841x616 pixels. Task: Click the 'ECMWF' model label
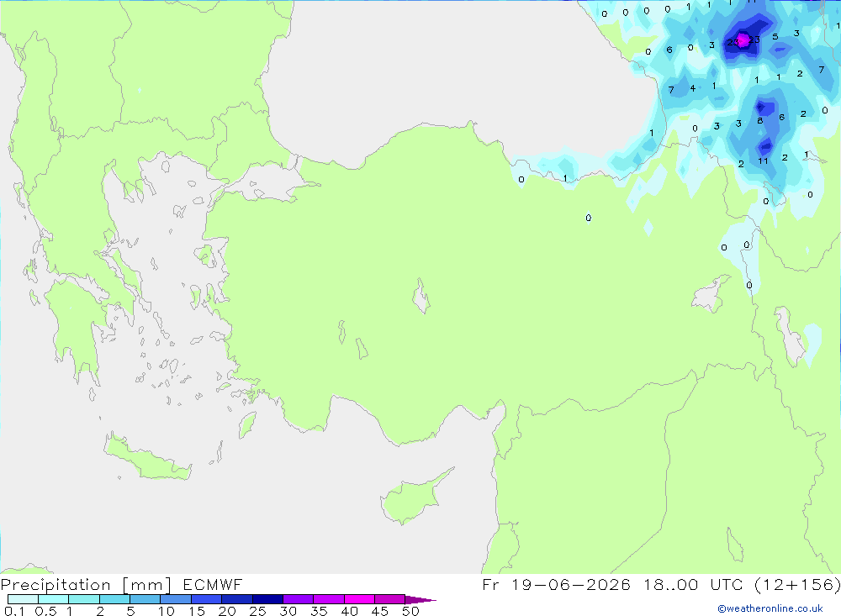pos(213,584)
